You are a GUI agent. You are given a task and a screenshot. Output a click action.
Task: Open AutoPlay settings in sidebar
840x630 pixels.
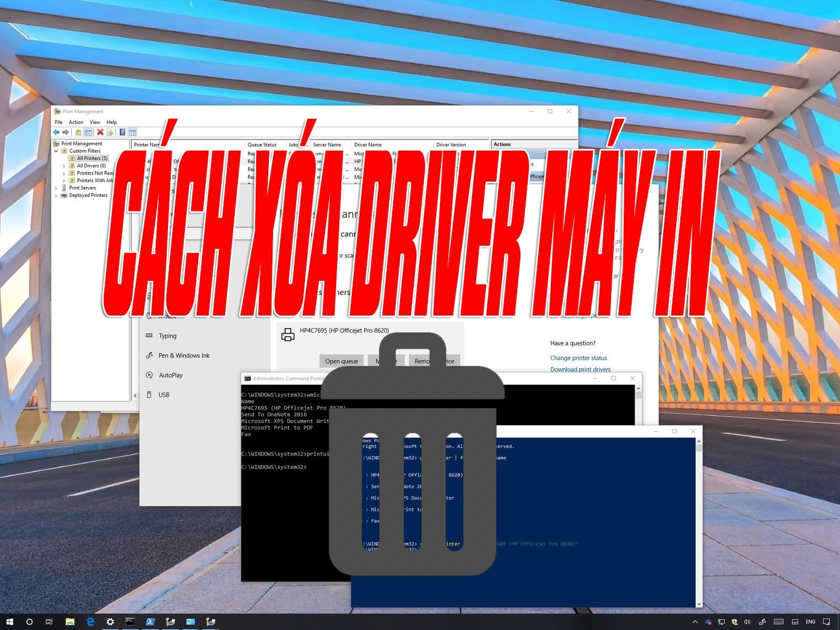point(171,375)
